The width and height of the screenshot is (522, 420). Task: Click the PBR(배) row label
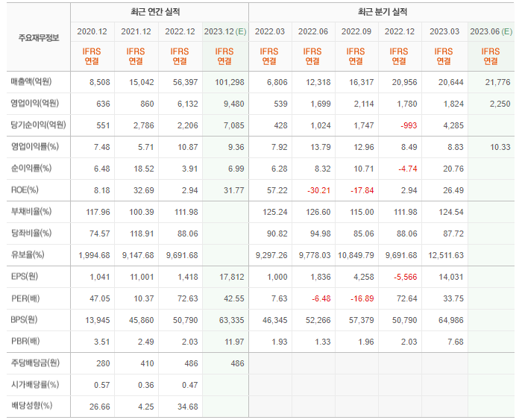click(x=25, y=342)
